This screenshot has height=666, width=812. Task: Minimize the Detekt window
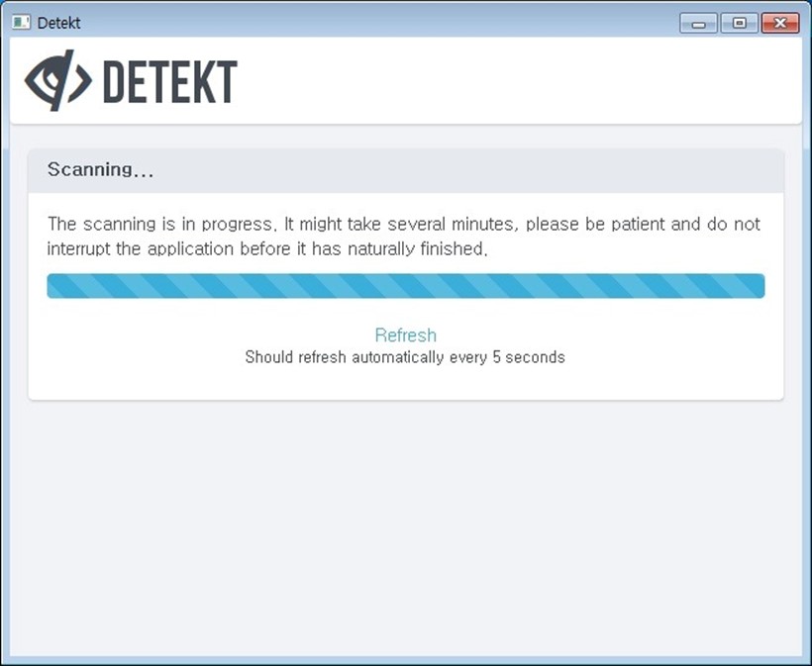coord(698,24)
